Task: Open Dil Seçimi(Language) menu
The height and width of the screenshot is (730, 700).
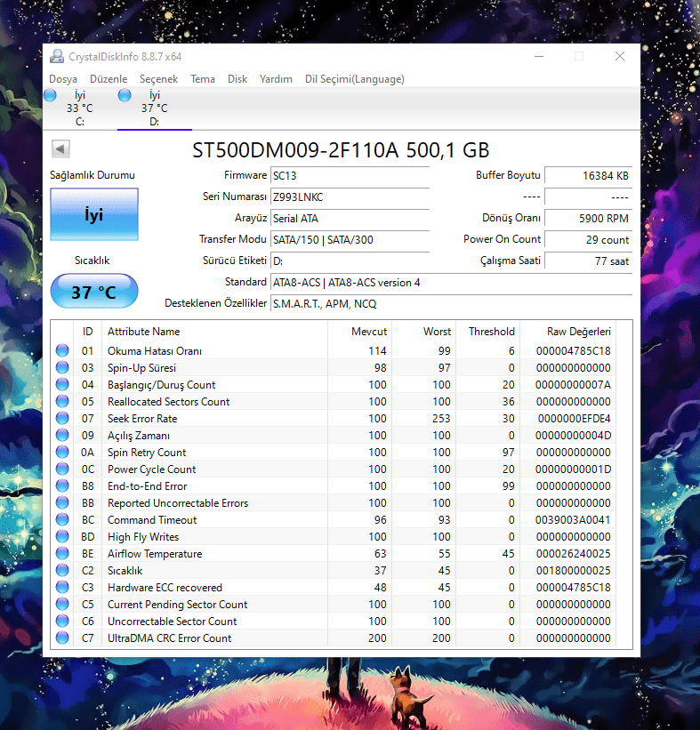Action: 354,79
